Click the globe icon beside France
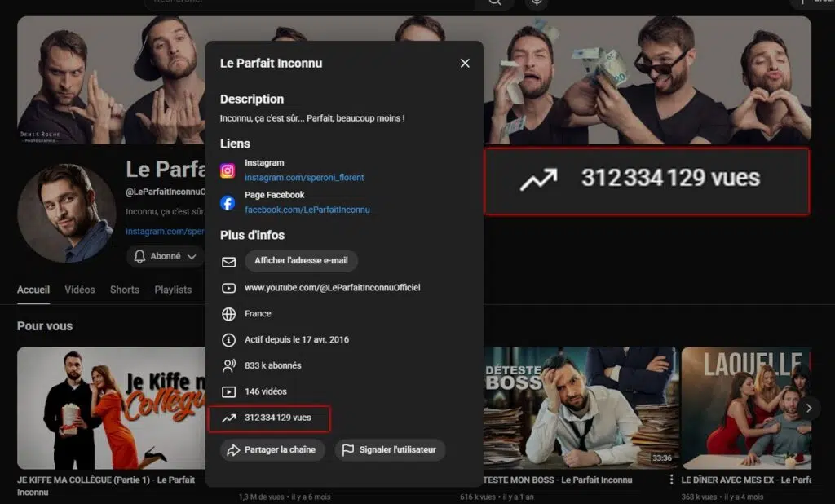Screen dimensions: 835x504 (x=228, y=314)
